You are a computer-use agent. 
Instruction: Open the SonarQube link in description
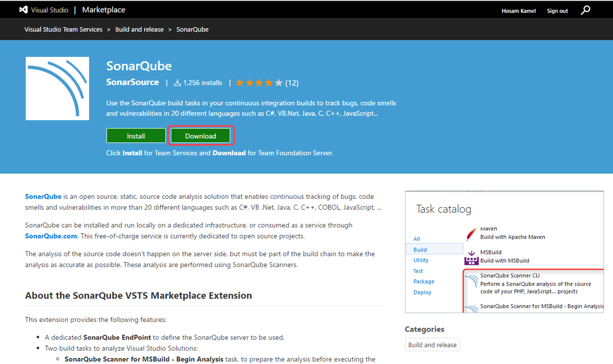[43, 196]
